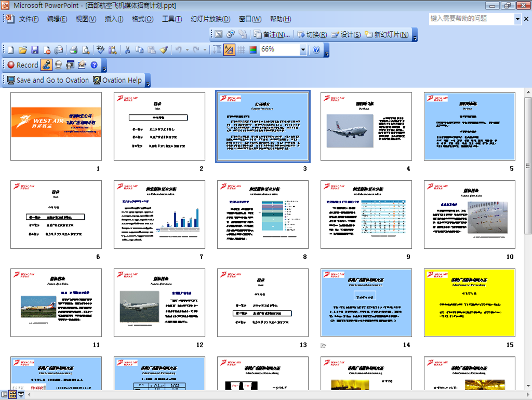The height and width of the screenshot is (400, 532).
Task: Toggle Show/Hide Grid
Action: 241,50
